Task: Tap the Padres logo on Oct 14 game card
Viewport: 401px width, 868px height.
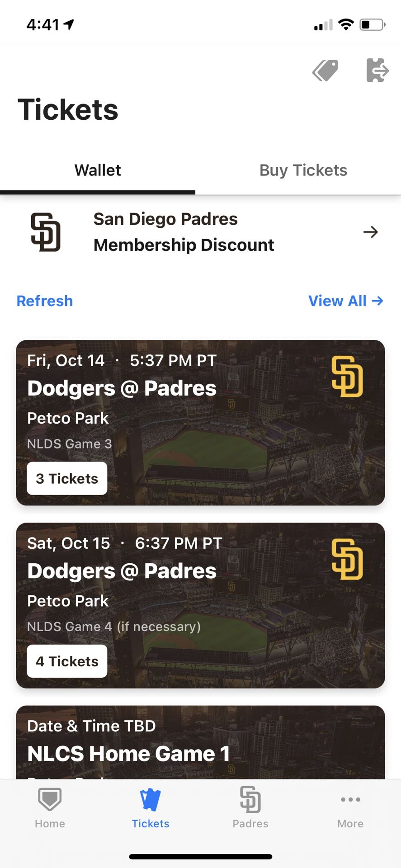Action: (347, 377)
